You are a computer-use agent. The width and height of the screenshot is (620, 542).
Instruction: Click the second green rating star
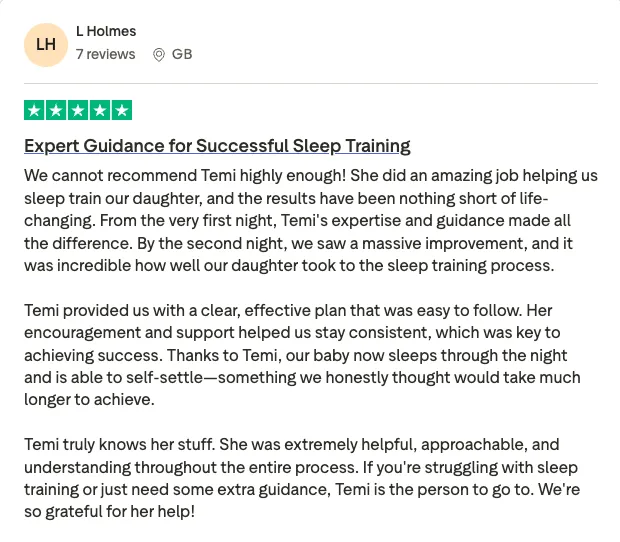tap(56, 110)
